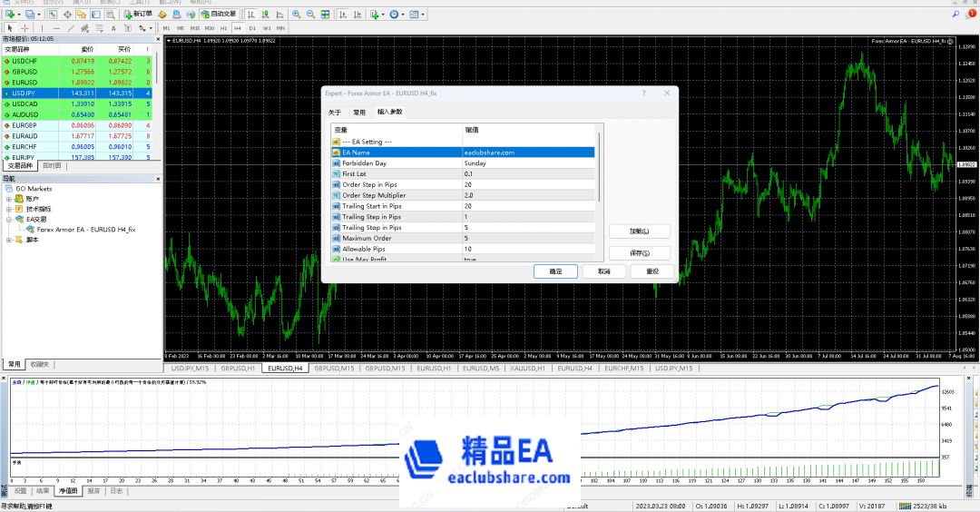Open the arrows objects dropdown arrow

pos(151,28)
